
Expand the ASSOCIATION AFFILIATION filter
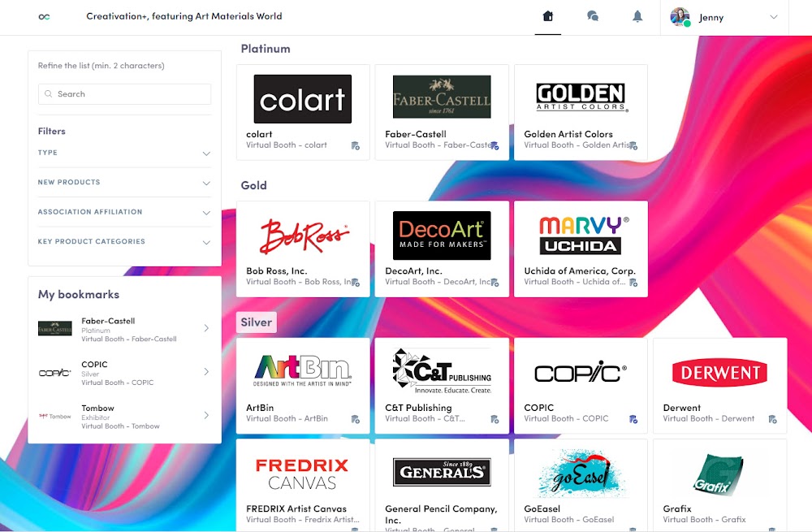pyautogui.click(x=124, y=212)
